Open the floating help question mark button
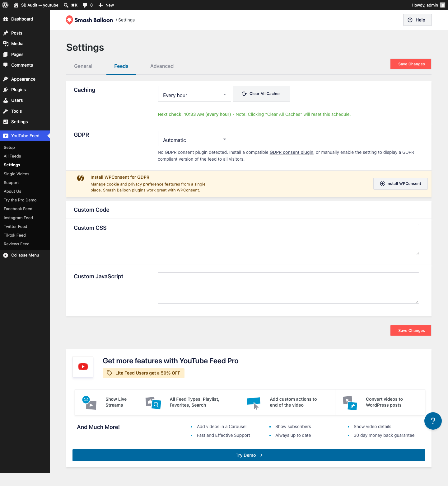Screen dimensions: 448x486 (x=433, y=421)
